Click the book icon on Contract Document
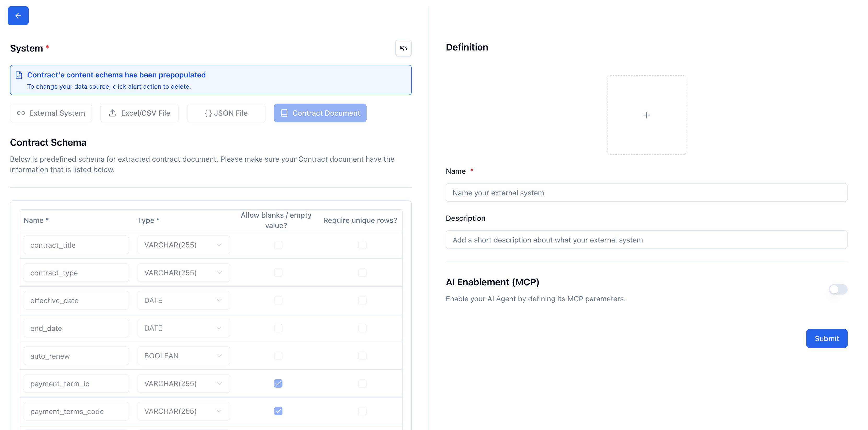 point(284,113)
